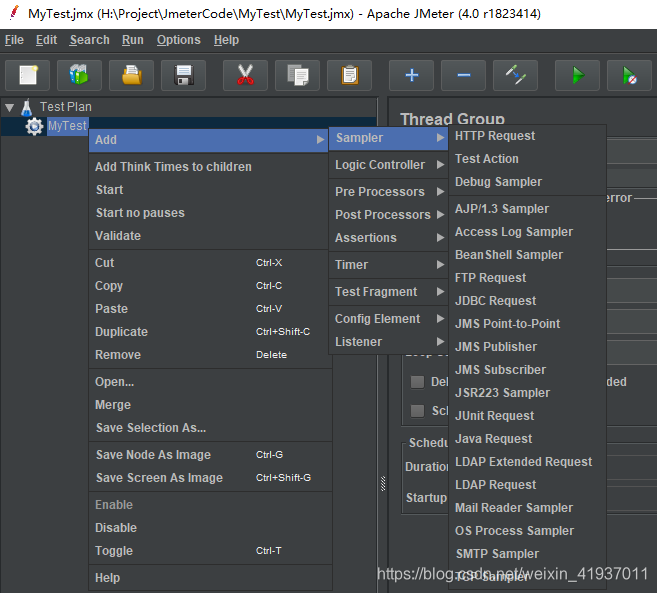Expand the Pre Processors submenu
Screen dimensions: 657x593
388,192
